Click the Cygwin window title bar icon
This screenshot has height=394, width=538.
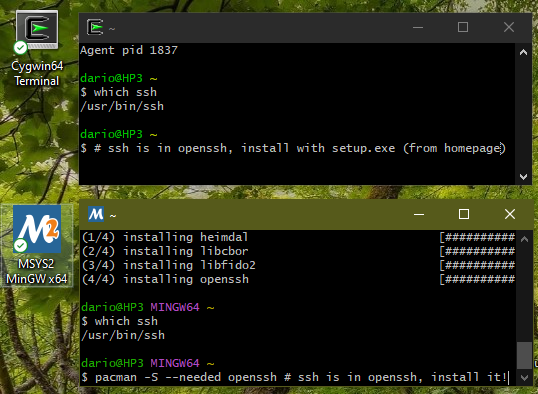click(x=95, y=27)
